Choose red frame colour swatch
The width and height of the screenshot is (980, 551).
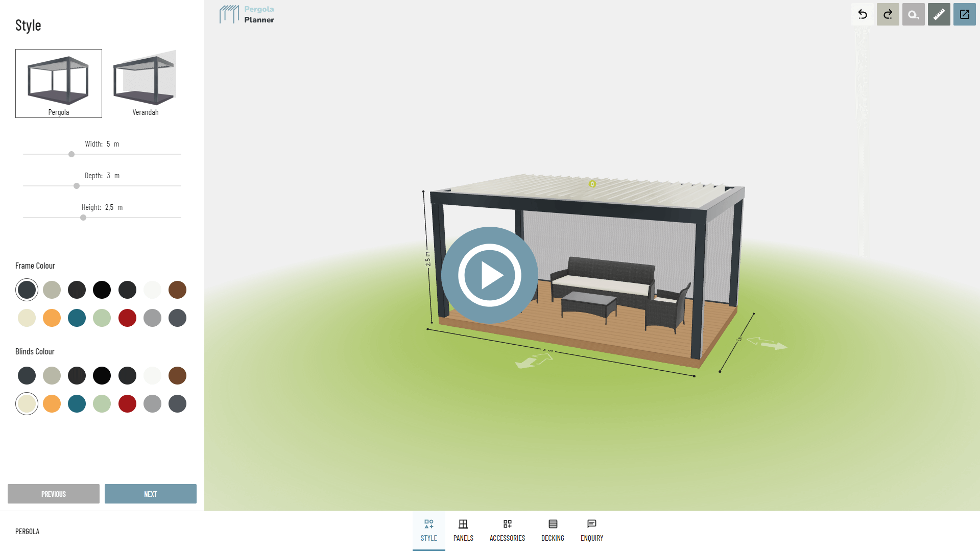tap(127, 318)
